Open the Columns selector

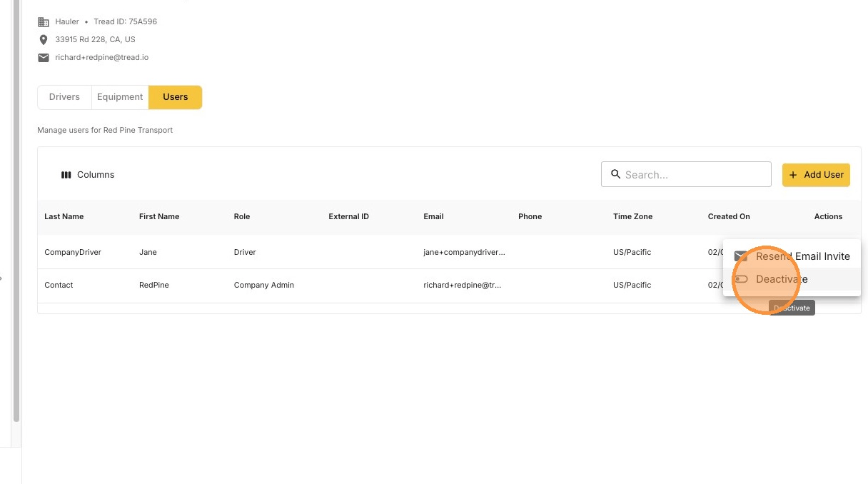coord(88,175)
